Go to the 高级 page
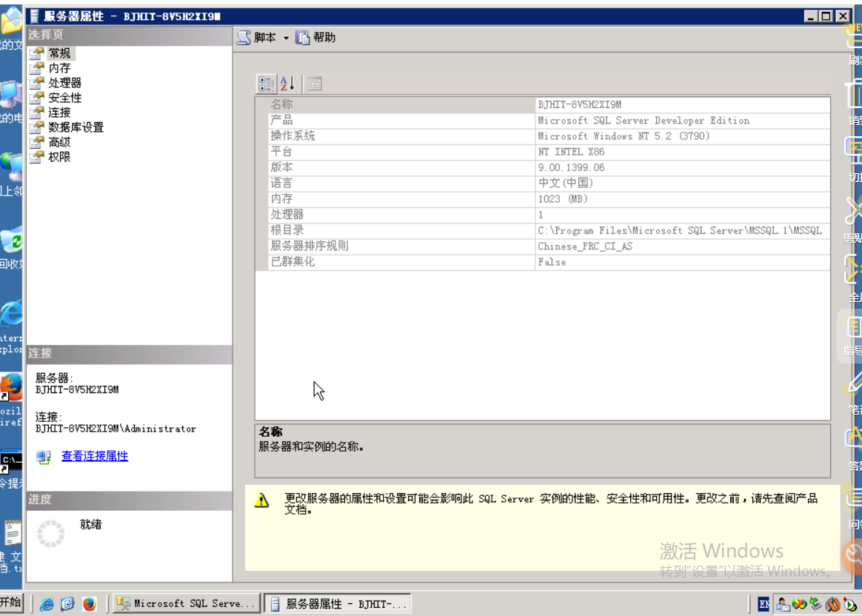862x616 pixels. (x=59, y=142)
